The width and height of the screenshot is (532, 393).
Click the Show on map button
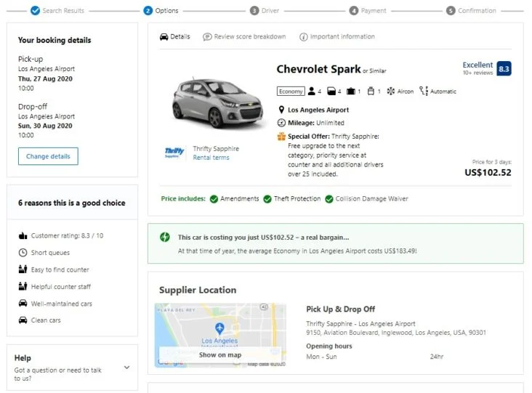pos(220,355)
